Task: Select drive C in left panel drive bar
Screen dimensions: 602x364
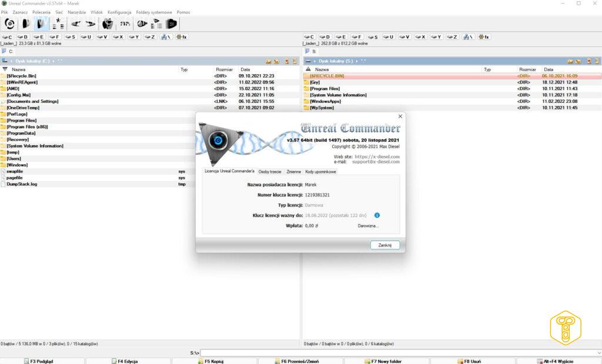Action: [x=8, y=37]
